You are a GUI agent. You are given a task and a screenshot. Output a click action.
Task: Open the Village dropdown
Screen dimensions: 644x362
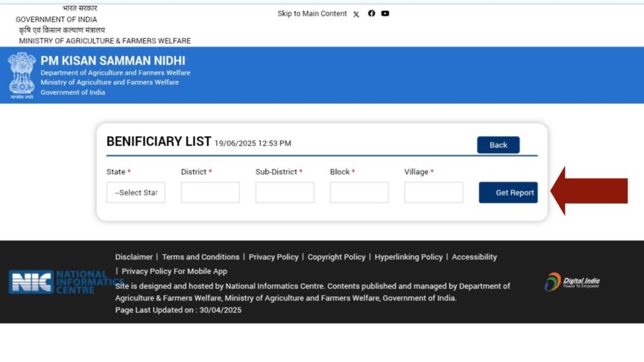[434, 193]
